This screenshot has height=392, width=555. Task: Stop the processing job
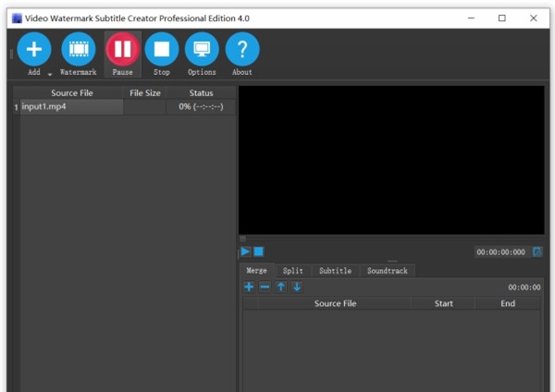tap(161, 49)
